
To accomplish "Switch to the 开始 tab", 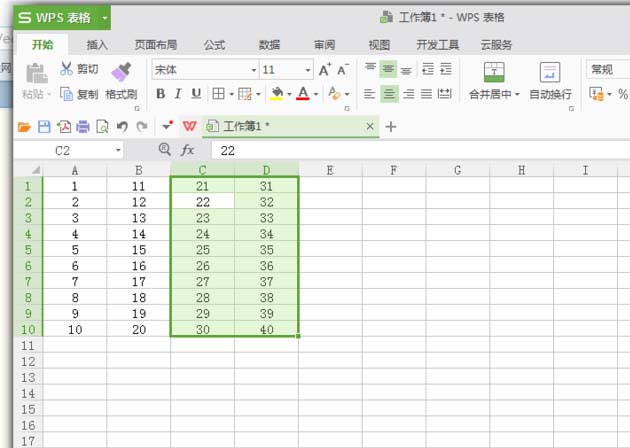I will [x=43, y=45].
